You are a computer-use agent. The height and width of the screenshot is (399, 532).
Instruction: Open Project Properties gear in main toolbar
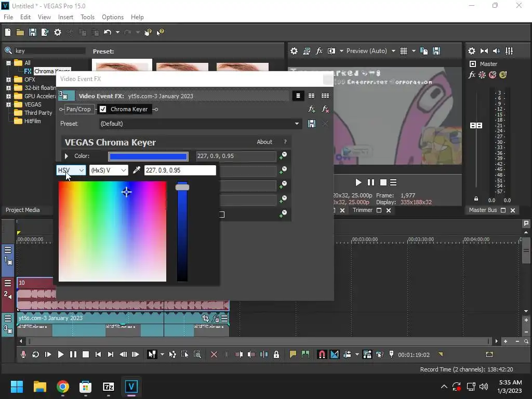pos(58,32)
